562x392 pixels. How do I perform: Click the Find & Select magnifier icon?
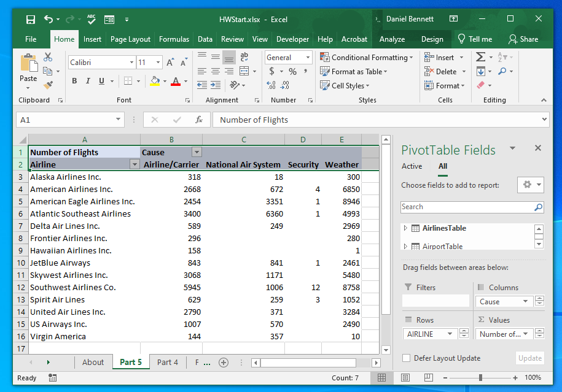502,72
